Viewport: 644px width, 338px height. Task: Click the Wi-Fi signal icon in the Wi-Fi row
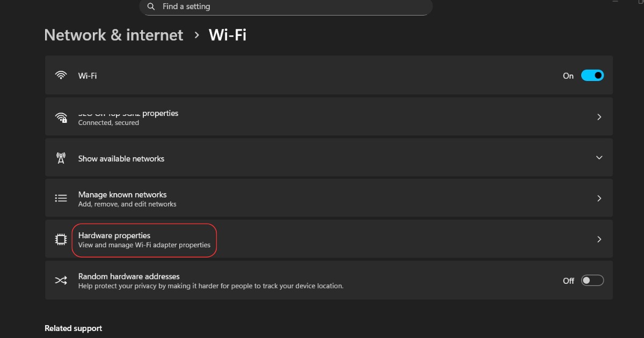[61, 75]
